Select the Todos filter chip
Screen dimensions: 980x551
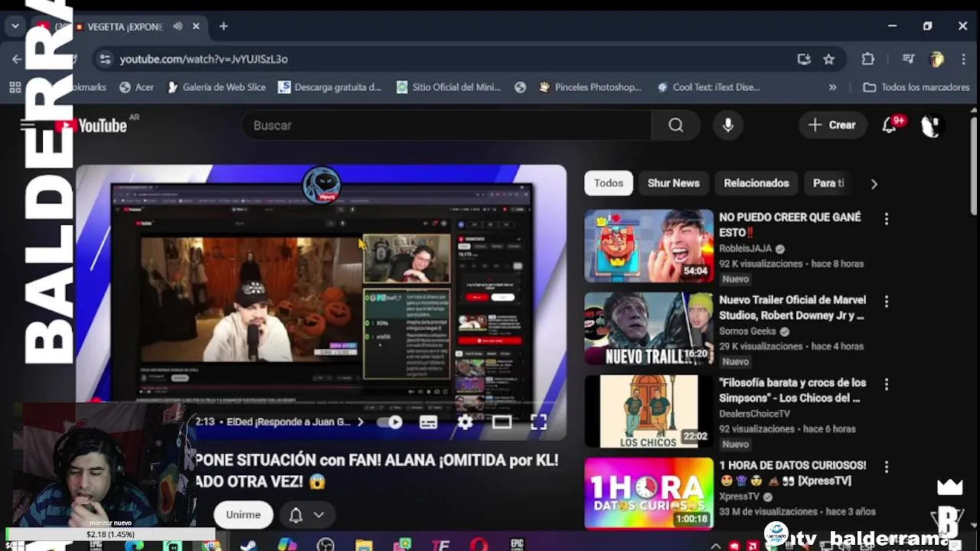pyautogui.click(x=609, y=183)
